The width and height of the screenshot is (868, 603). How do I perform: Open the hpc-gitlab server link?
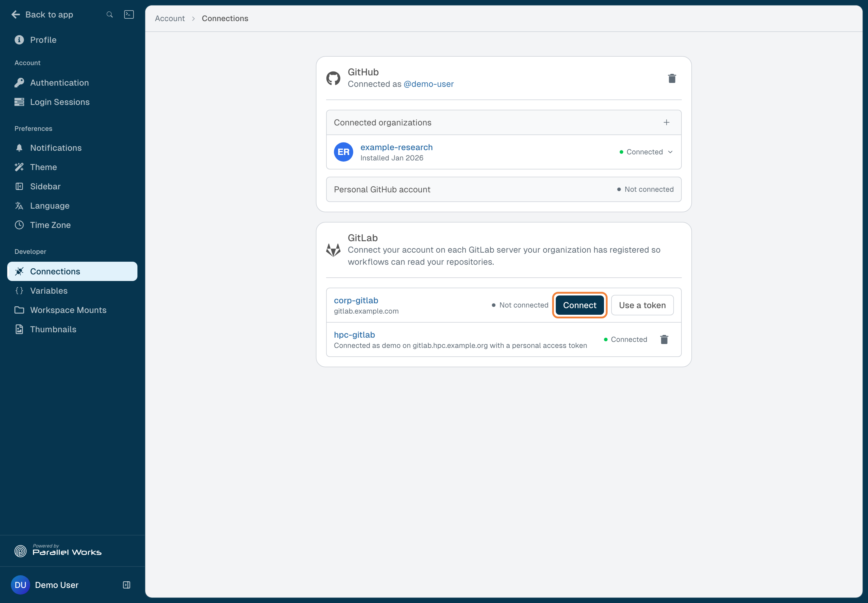click(354, 335)
